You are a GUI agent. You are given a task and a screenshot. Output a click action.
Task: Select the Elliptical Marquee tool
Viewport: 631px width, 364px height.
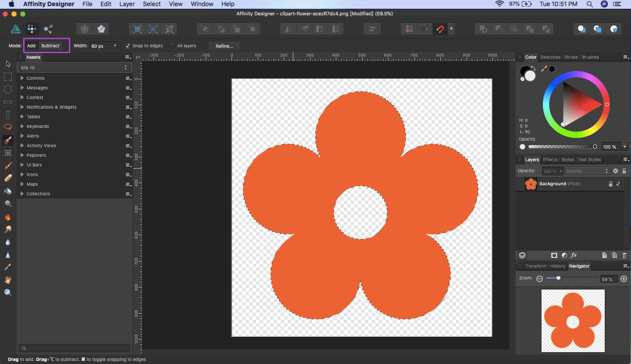(x=8, y=89)
